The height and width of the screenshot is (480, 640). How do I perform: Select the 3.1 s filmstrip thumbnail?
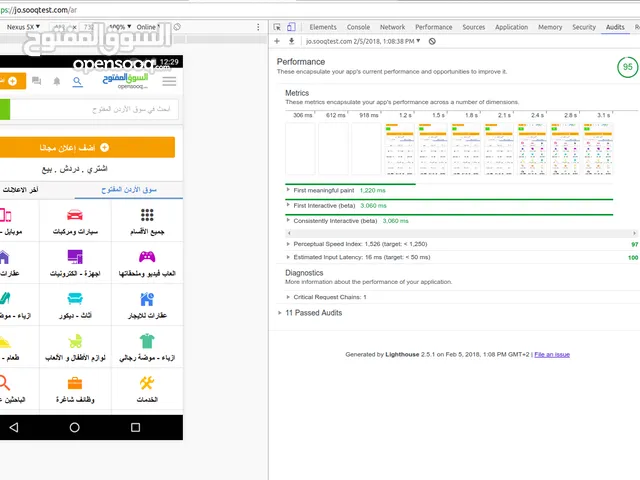pos(598,149)
